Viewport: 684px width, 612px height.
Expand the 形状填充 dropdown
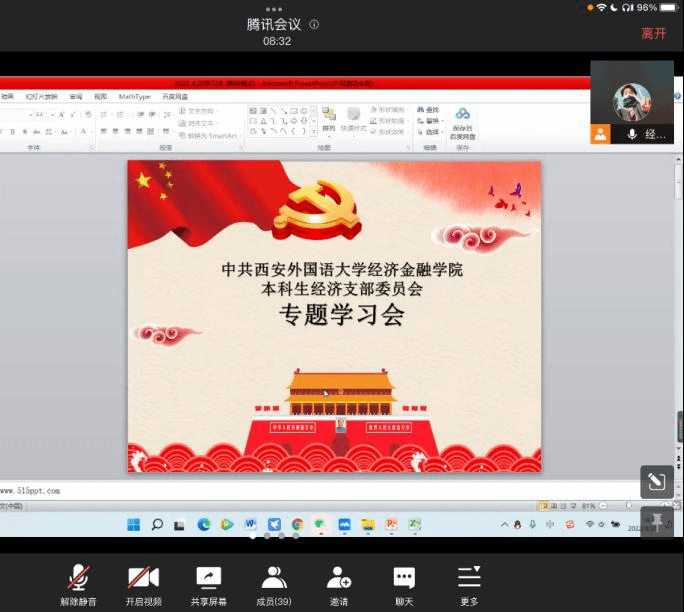coord(389,110)
